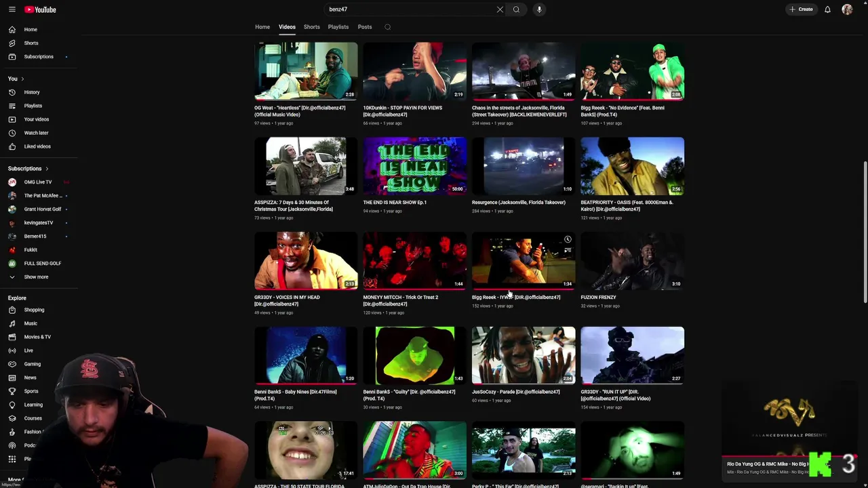Open BEATPRIORITY OASIS video thumbnail
Viewport: 868px width, 488px height.
coord(633,166)
